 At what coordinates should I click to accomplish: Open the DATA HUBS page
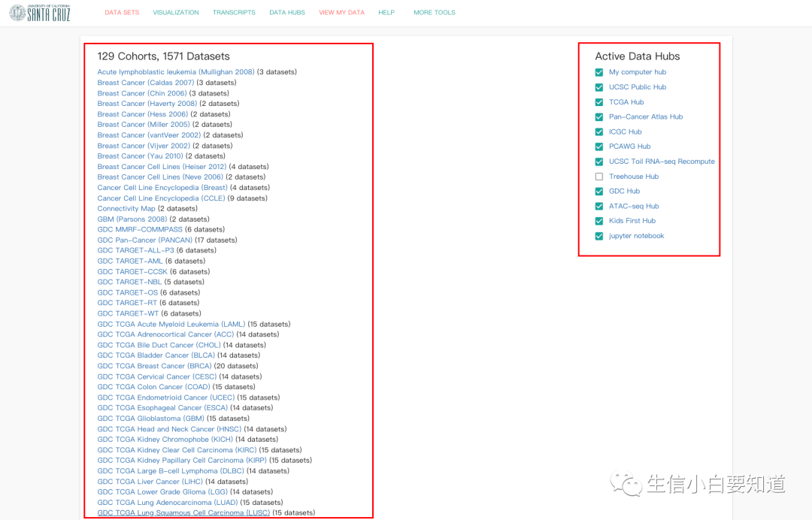coord(287,13)
